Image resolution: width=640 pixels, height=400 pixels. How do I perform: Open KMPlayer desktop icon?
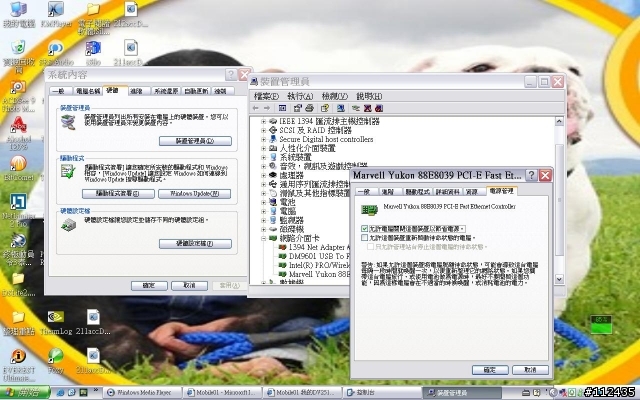pyautogui.click(x=56, y=14)
